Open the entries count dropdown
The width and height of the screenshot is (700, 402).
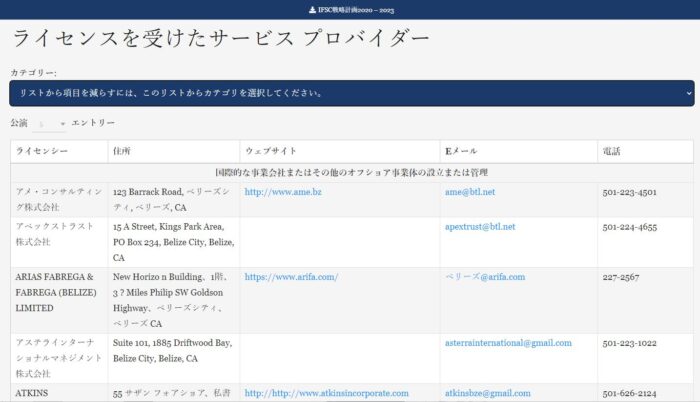pyautogui.click(x=50, y=124)
